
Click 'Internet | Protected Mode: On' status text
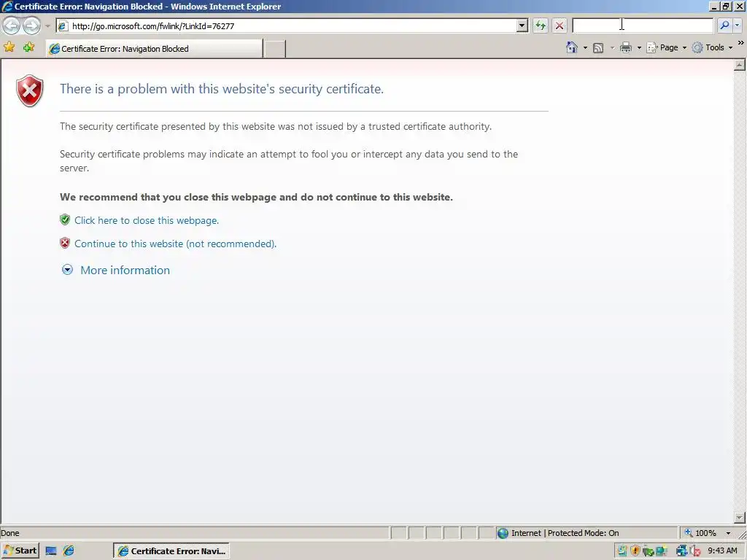click(565, 533)
